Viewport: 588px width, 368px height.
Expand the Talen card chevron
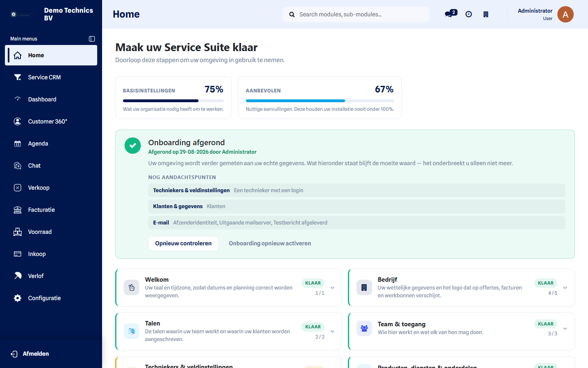click(332, 332)
